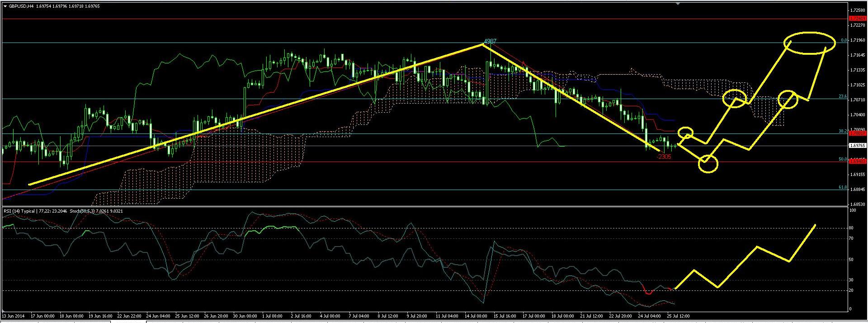The width and height of the screenshot is (868, 323).
Task: Select the small yellow ellipse near 38.2 level
Action: 686,133
